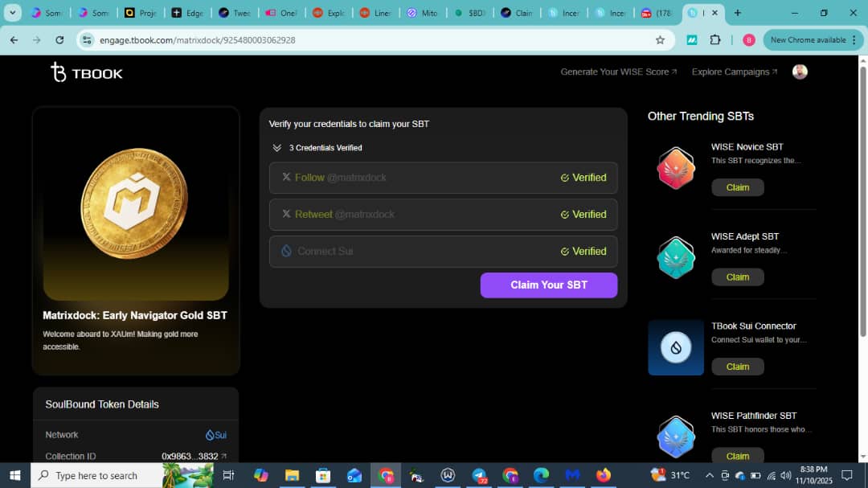Open the WISE Novice SBT badge image
This screenshot has height=488, width=868.
[676, 168]
